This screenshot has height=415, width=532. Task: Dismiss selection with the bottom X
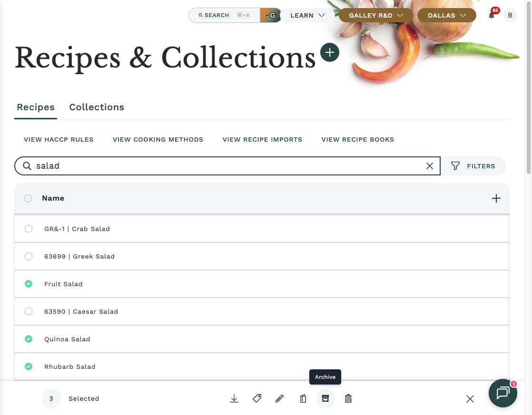coord(470,399)
